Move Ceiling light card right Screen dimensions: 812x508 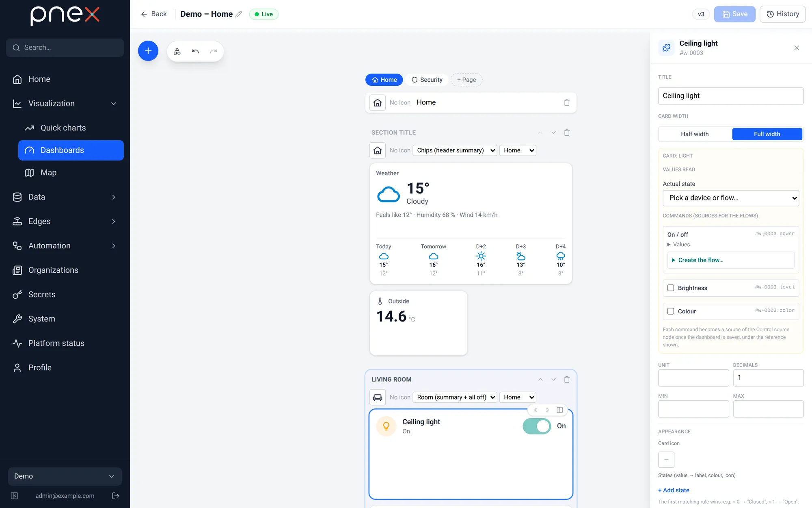(x=547, y=410)
